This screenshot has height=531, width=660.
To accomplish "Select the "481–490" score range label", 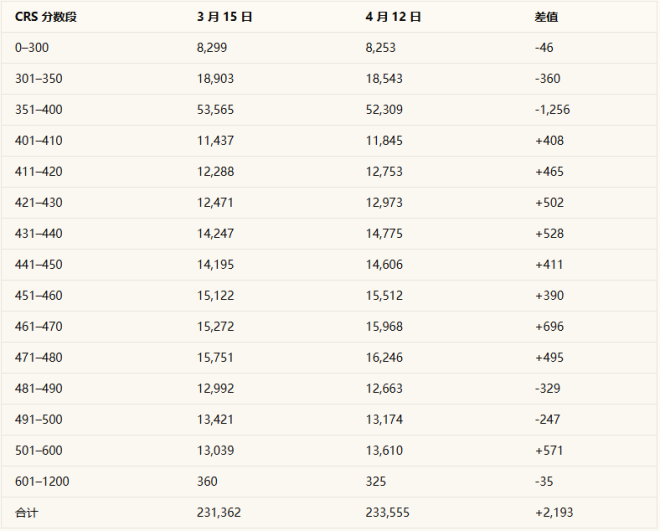I will (37, 388).
